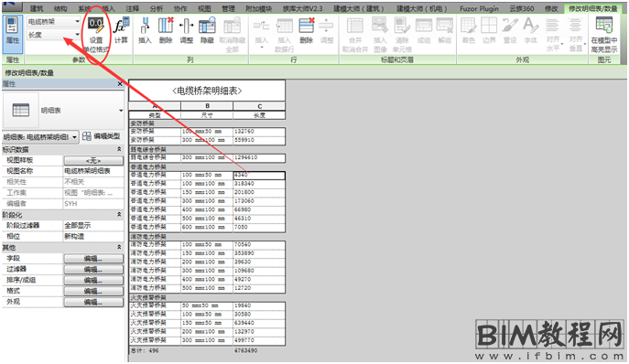Click the 编辑类型 button
Viewport: 629px width, 364px height.
[x=102, y=136]
